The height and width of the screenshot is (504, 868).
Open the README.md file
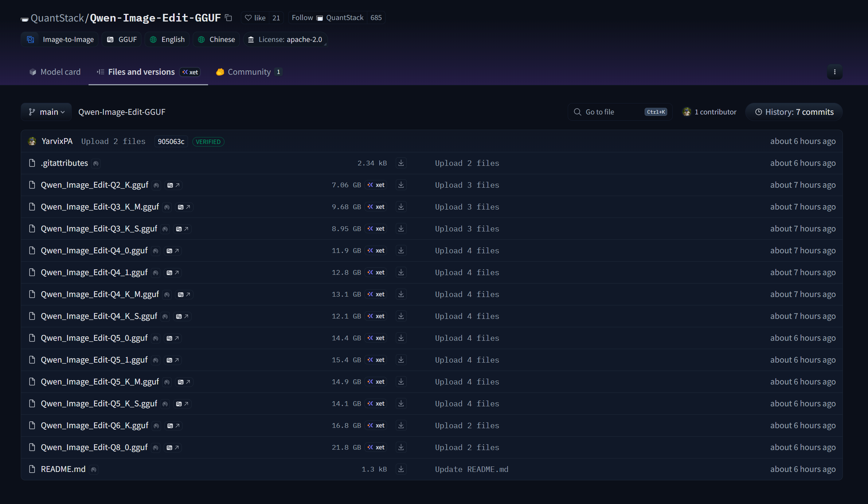(63, 469)
